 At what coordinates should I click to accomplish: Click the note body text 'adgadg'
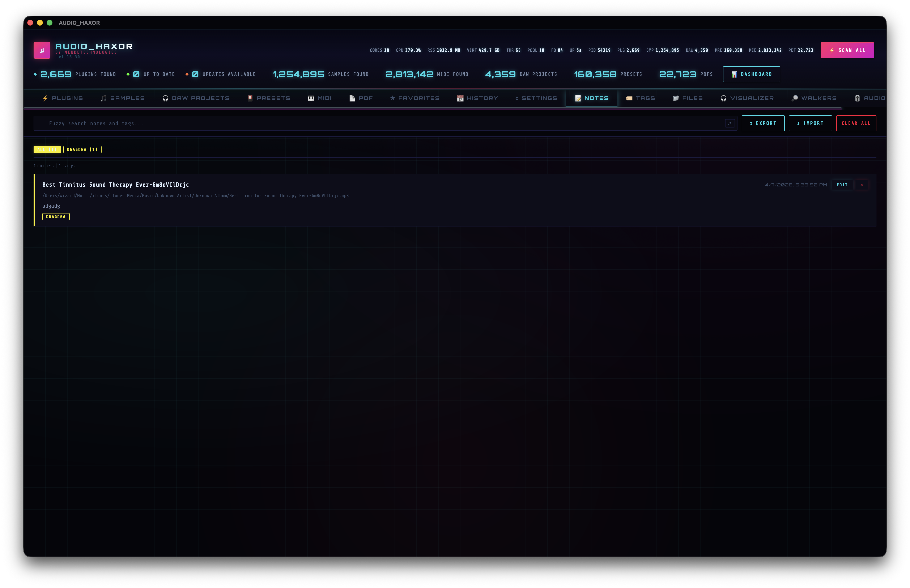point(51,206)
